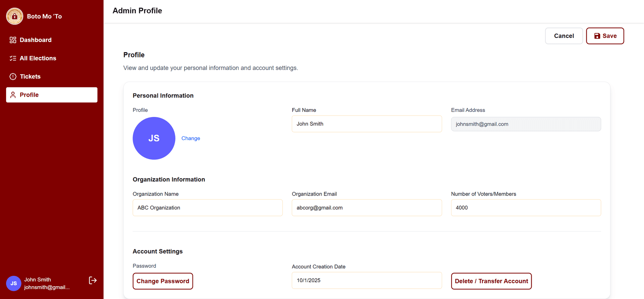Click the floppy disk icon on Save
The image size is (644, 299).
point(597,36)
